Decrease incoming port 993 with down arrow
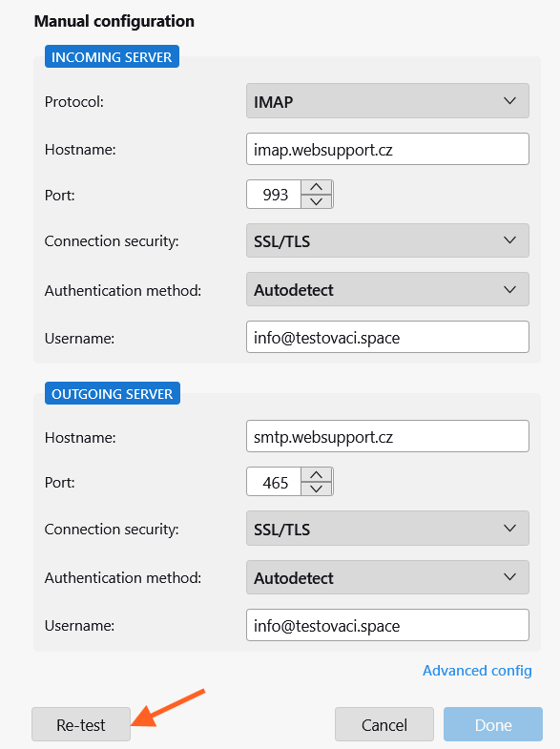This screenshot has height=749, width=560. click(x=316, y=201)
